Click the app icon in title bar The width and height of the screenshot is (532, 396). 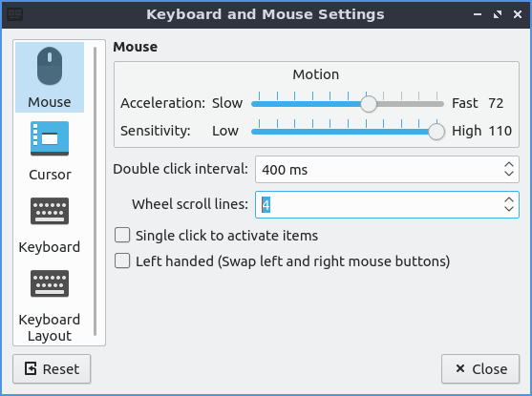[x=14, y=14]
